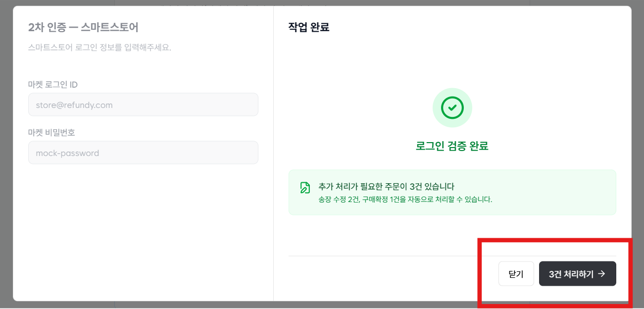Image resolution: width=644 pixels, height=309 pixels.
Task: Click the 2차 인증 — 스마트스토어 title
Action: [83, 27]
